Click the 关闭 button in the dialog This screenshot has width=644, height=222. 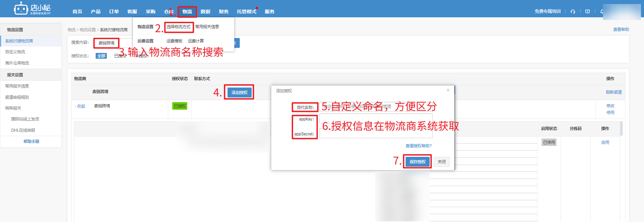pos(442,162)
